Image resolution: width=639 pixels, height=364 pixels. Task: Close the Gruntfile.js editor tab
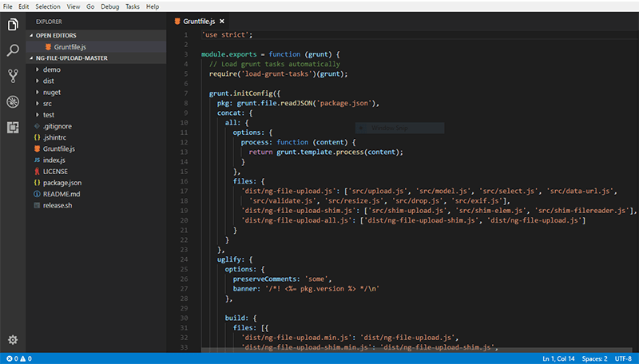tap(222, 22)
